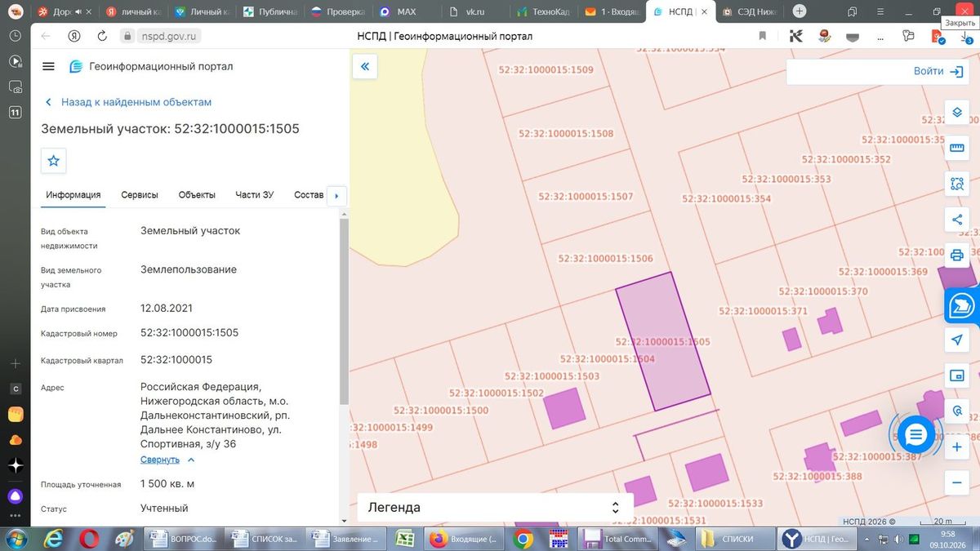Zoom in on the map
This screenshot has height=551, width=980.
[x=957, y=447]
